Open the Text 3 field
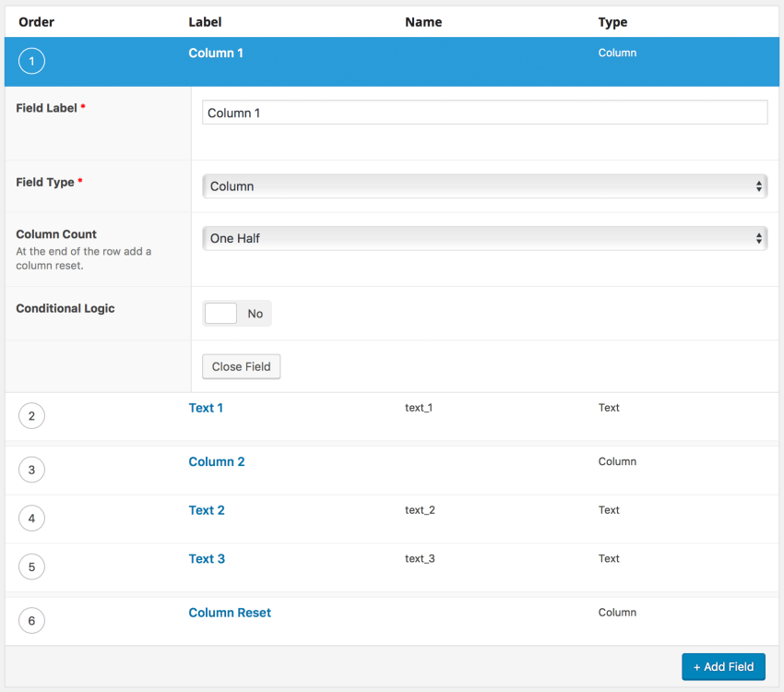The height and width of the screenshot is (692, 784). tap(207, 558)
